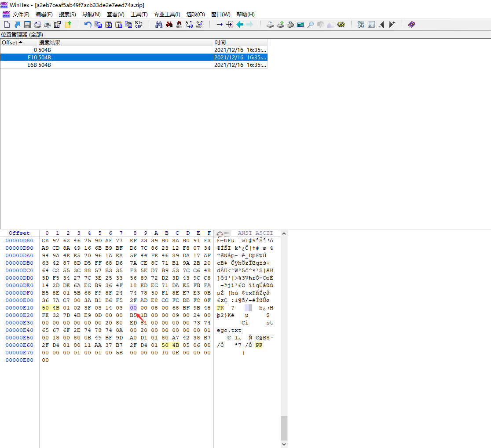Click the Print printer icon

[47, 25]
